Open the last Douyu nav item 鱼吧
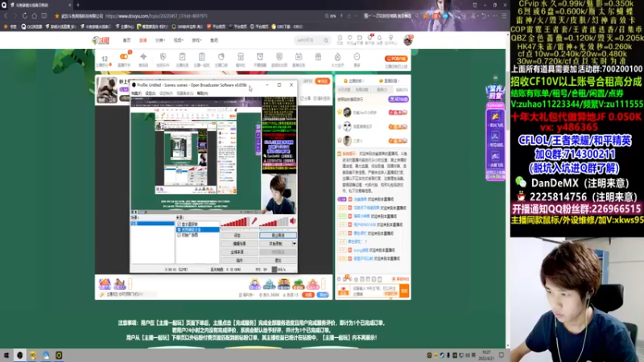This screenshot has width=644, height=362. 214,40
